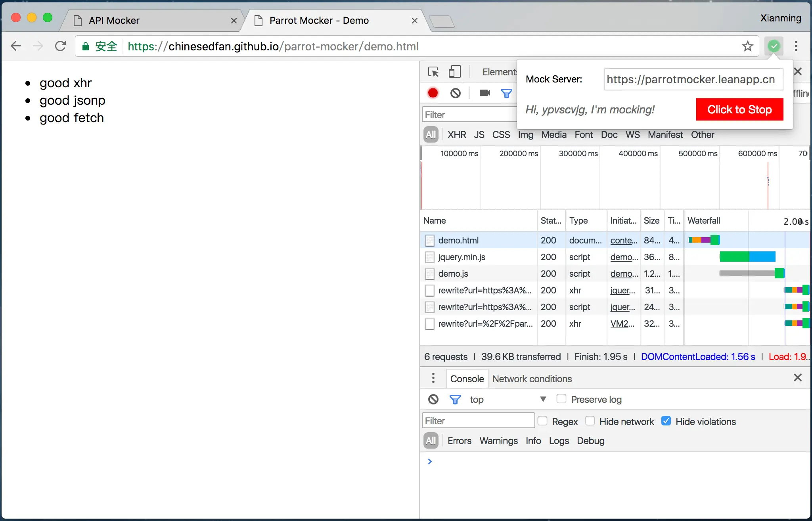
Task: Click the Parrot Mocker extension icon
Action: [x=774, y=46]
